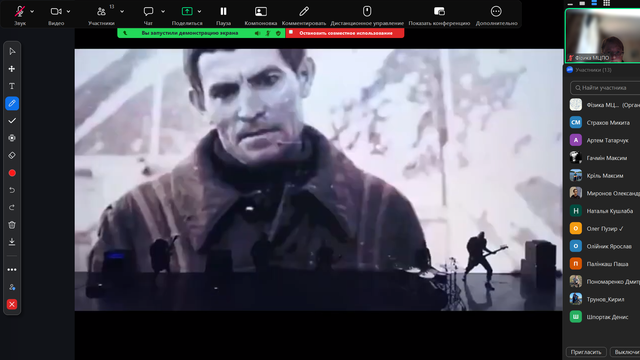Click the Участники (13) panel header
640x360 pixels.
(x=593, y=70)
